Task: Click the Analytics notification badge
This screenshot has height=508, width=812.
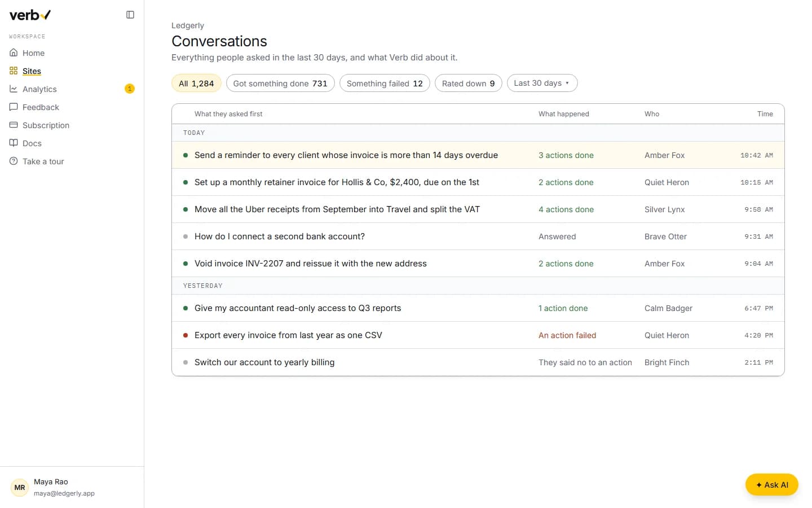Action: click(x=130, y=89)
